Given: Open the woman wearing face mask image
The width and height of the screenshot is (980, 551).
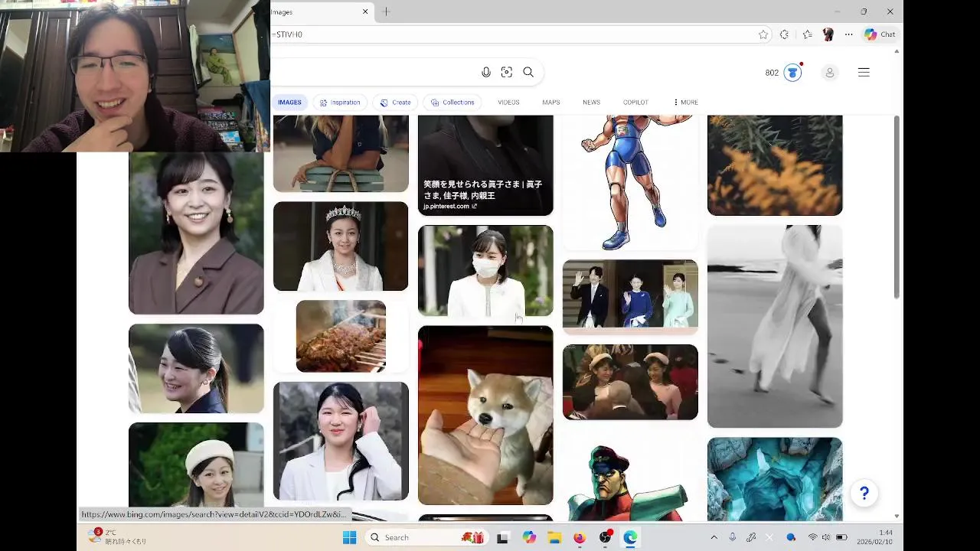Looking at the screenshot, I should [485, 270].
